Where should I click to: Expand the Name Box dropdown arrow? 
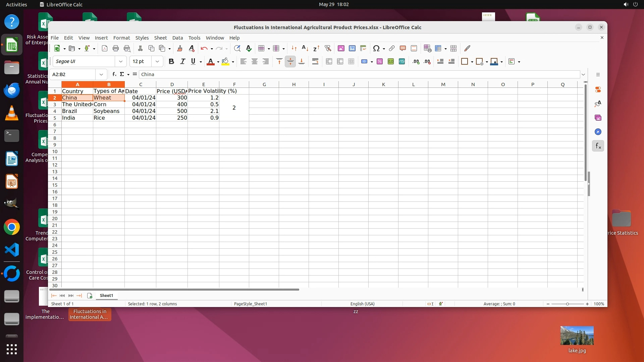101,74
